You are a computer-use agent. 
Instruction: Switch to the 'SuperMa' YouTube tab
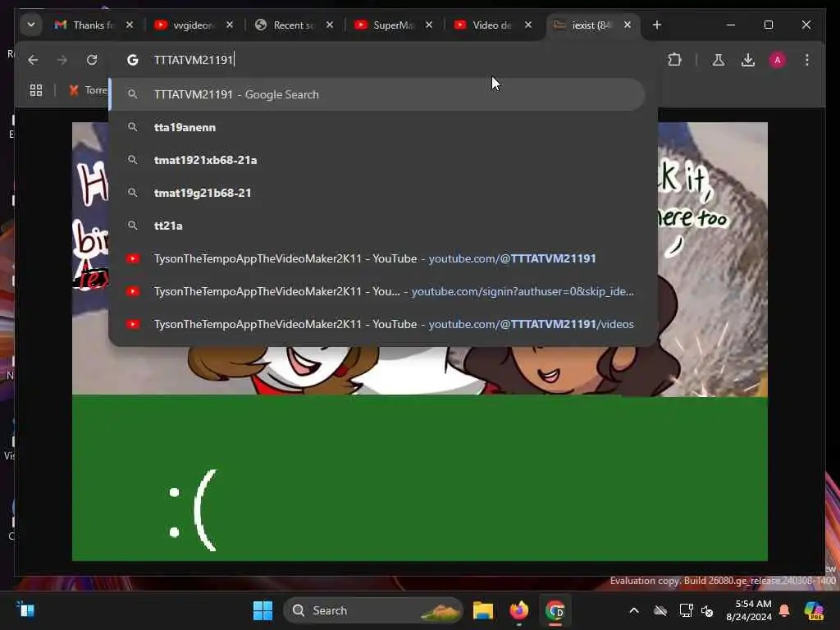pyautogui.click(x=385, y=25)
